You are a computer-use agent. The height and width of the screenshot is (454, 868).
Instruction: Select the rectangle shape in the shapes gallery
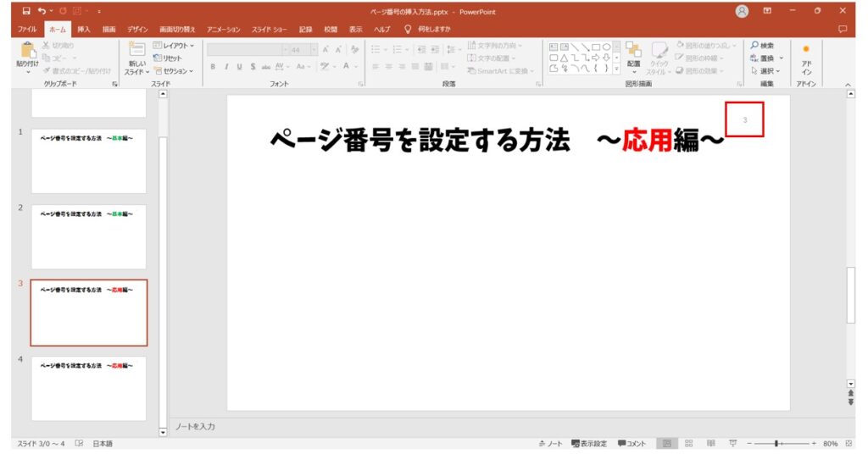point(596,47)
